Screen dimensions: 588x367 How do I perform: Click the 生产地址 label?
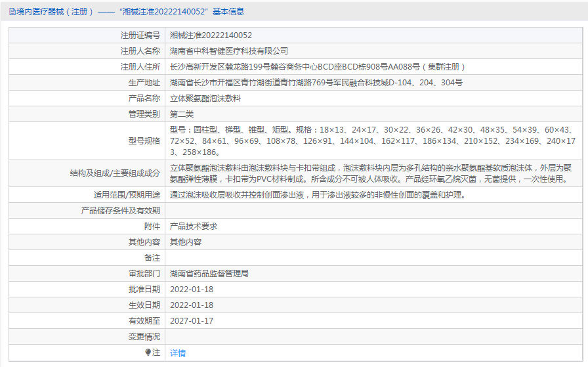[x=144, y=83]
